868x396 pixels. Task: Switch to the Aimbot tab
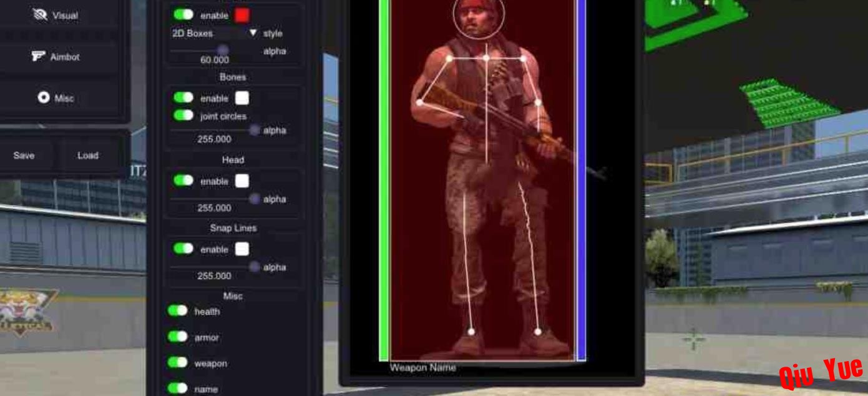56,57
